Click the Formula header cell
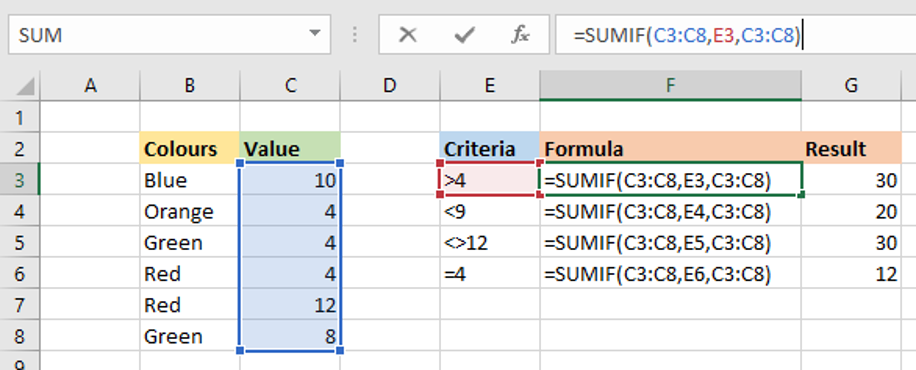The height and width of the screenshot is (370, 916). click(670, 148)
